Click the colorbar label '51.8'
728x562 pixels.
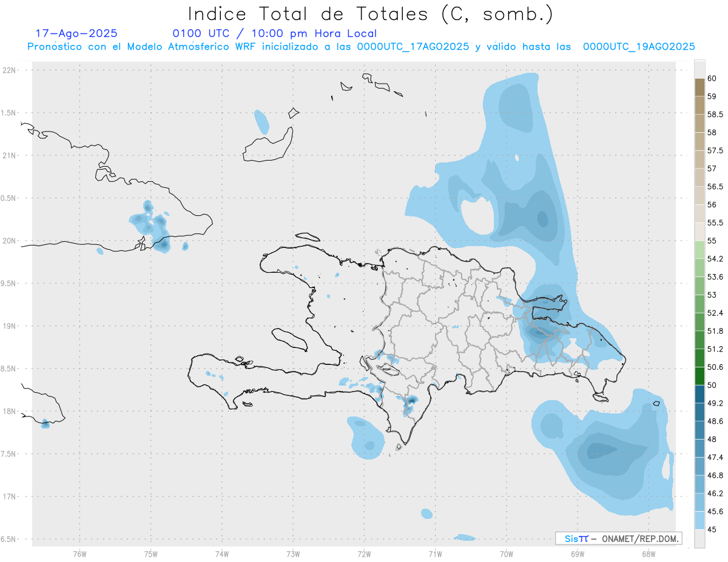point(715,331)
